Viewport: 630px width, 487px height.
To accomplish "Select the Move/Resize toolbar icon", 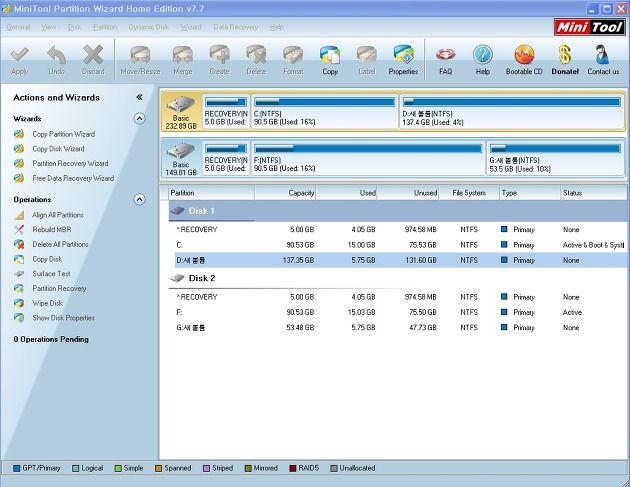I will pyautogui.click(x=140, y=55).
